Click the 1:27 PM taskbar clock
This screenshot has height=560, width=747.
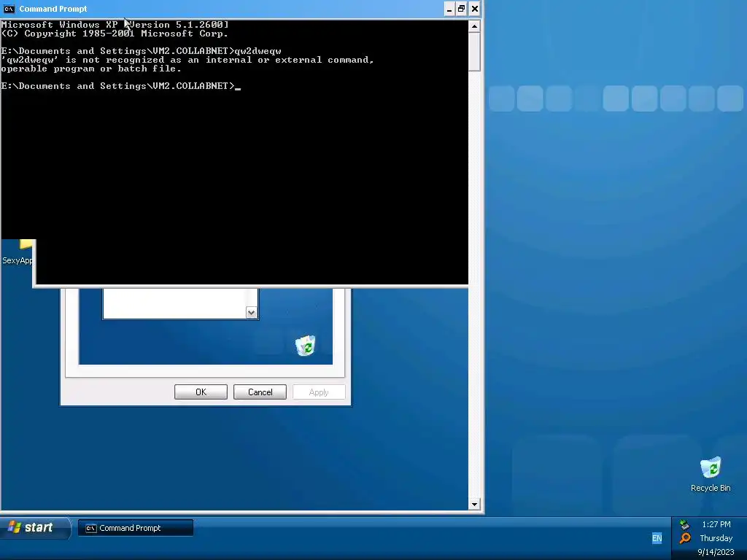click(x=716, y=524)
